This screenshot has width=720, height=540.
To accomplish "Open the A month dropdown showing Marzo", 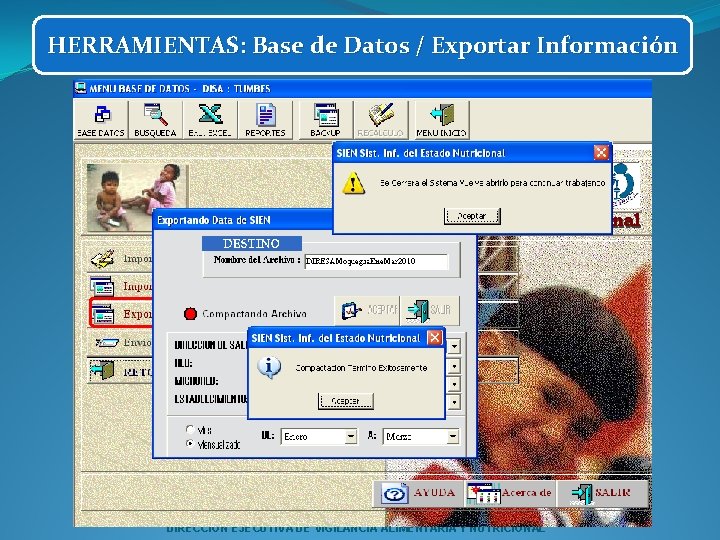I will 421,436.
